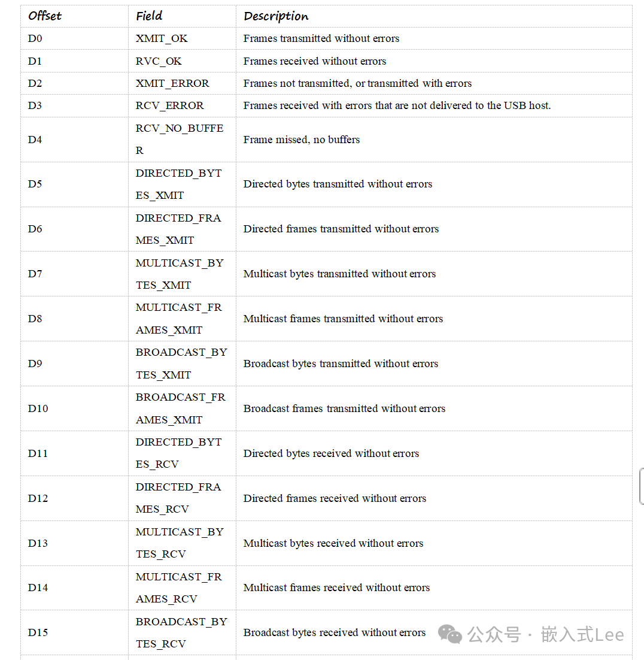Click the RCV_ERROR field cell
644x660 pixels.
pyautogui.click(x=169, y=105)
